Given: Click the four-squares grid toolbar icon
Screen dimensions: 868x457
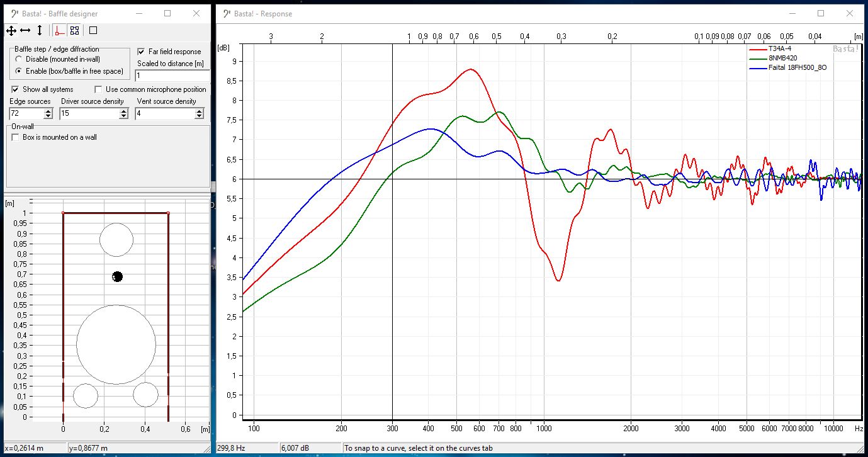Looking at the screenshot, I should pos(74,30).
